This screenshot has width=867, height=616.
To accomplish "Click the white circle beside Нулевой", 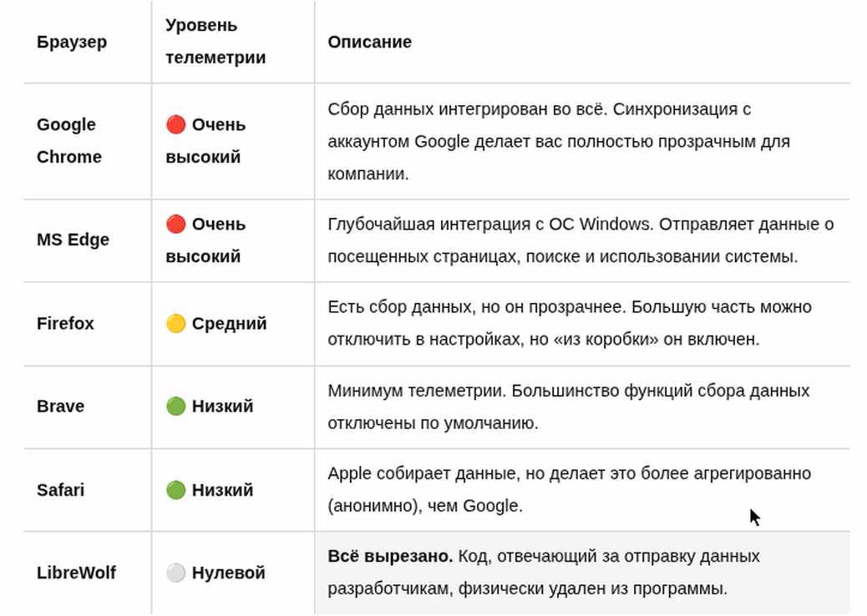I will [x=176, y=573].
